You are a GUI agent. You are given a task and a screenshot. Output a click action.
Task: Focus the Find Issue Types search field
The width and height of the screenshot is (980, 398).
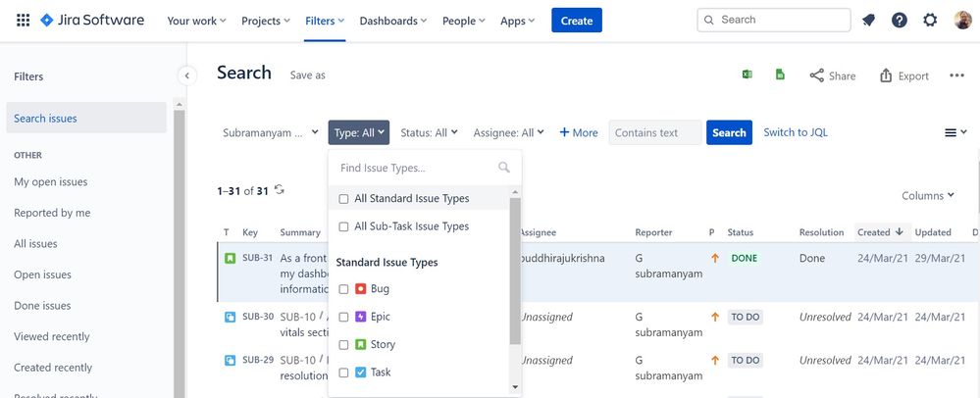coord(416,168)
